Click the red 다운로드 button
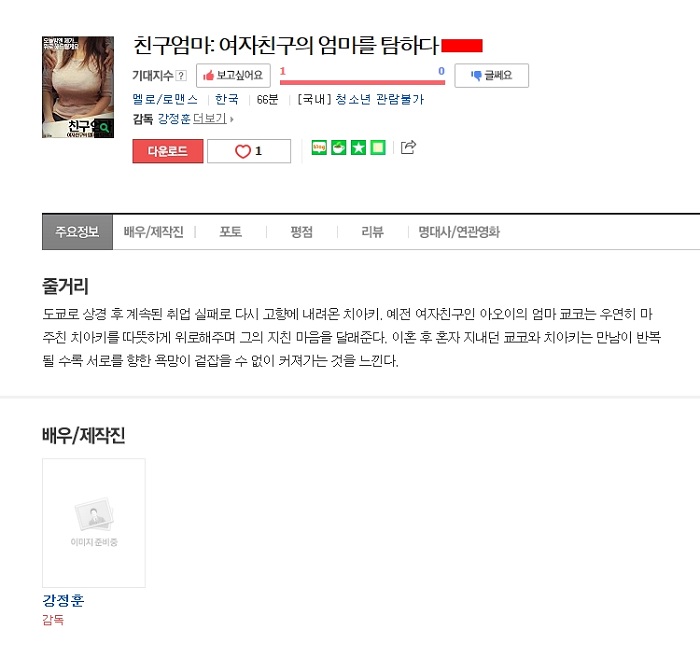Screen dimensions: 700x658 click(168, 151)
